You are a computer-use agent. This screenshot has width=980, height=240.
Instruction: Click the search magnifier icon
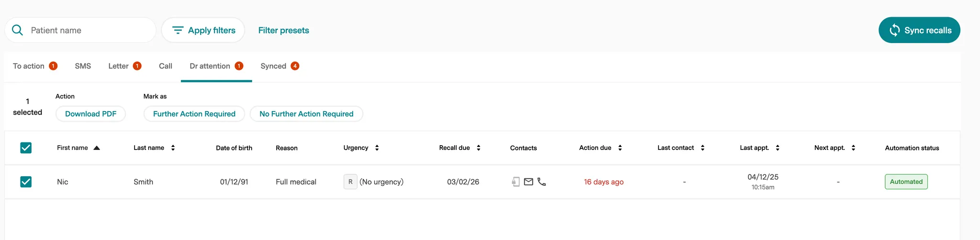click(18, 30)
